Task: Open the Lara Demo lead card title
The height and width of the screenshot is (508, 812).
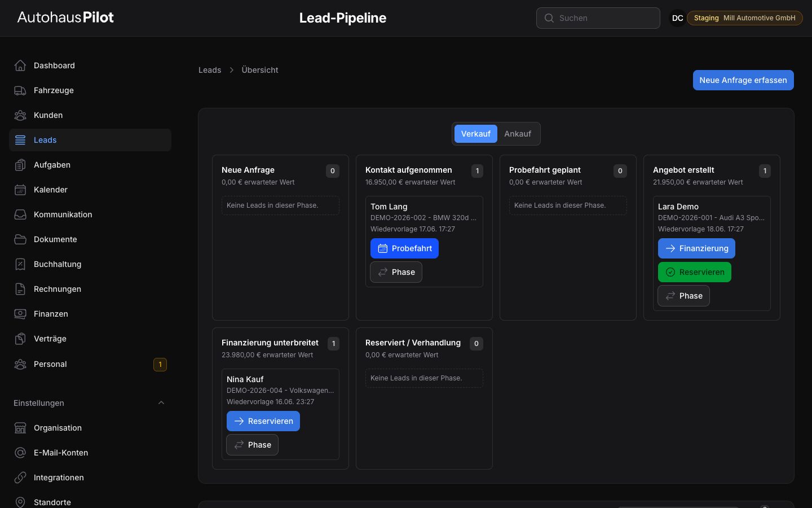Action: click(x=678, y=207)
